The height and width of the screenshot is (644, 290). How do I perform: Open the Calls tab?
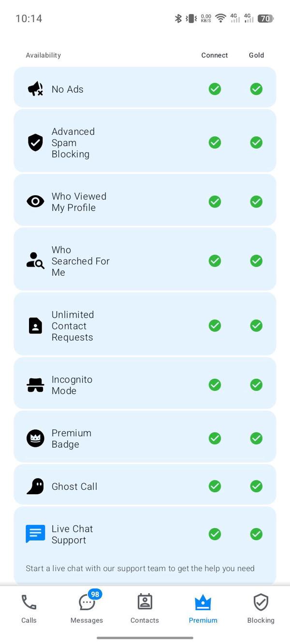(x=29, y=608)
